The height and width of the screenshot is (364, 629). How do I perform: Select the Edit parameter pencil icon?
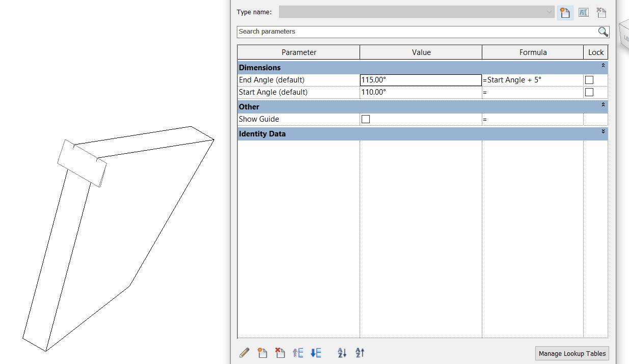pyautogui.click(x=244, y=353)
